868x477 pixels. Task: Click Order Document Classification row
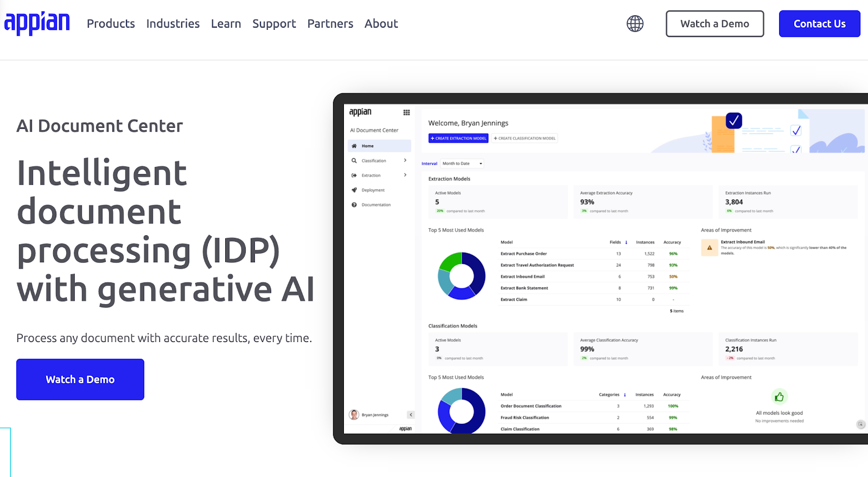594,406
